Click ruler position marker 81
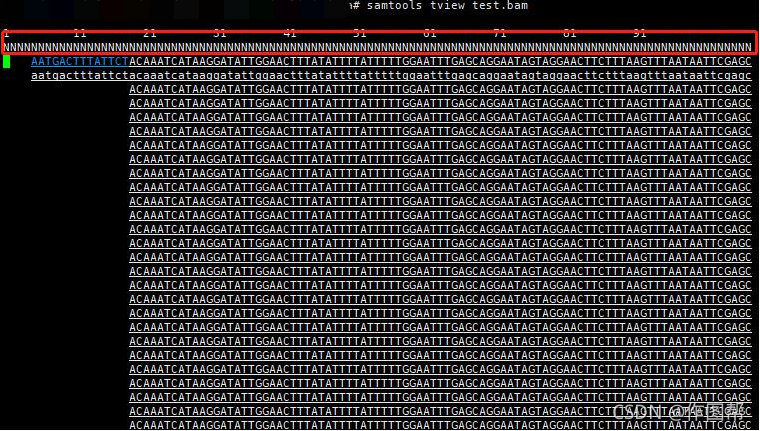This screenshot has width=760, height=431. pos(570,33)
